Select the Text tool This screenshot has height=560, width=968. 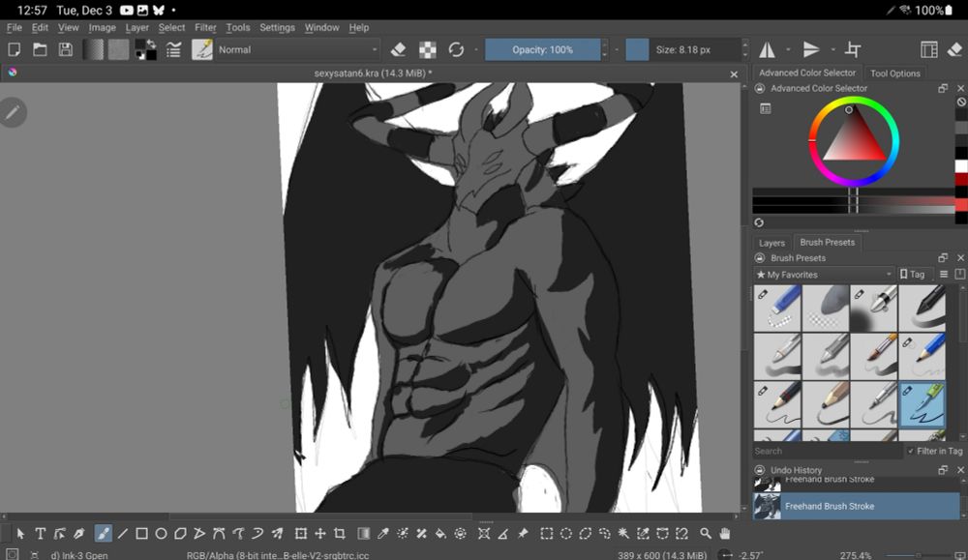(41, 533)
